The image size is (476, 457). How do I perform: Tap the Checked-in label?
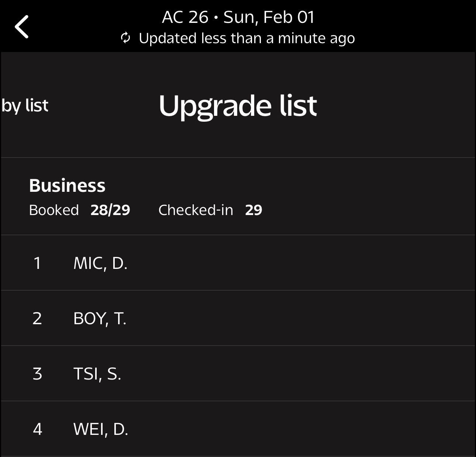(x=196, y=210)
